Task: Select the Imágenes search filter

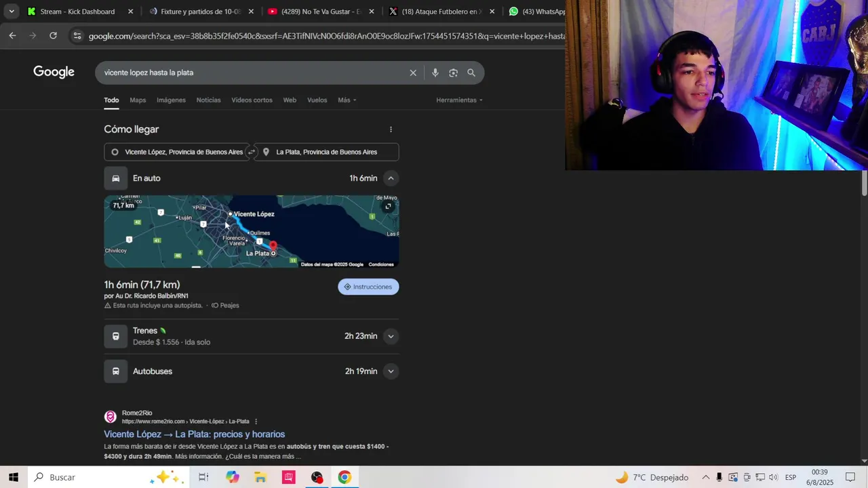Action: 171,100
